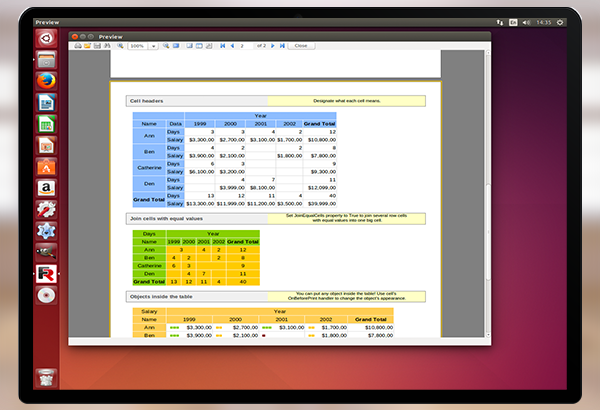Open the Trash in the launcher
This screenshot has width=600, height=410.
tap(46, 376)
